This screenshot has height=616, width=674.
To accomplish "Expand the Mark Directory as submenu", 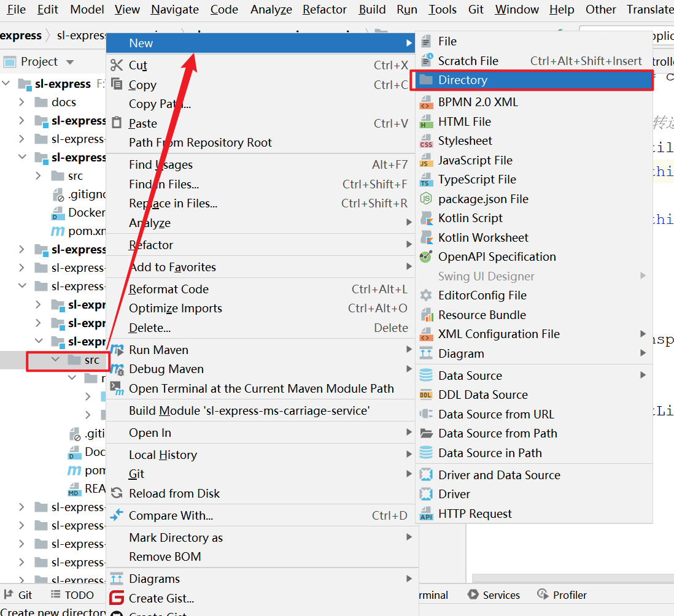I will click(409, 537).
